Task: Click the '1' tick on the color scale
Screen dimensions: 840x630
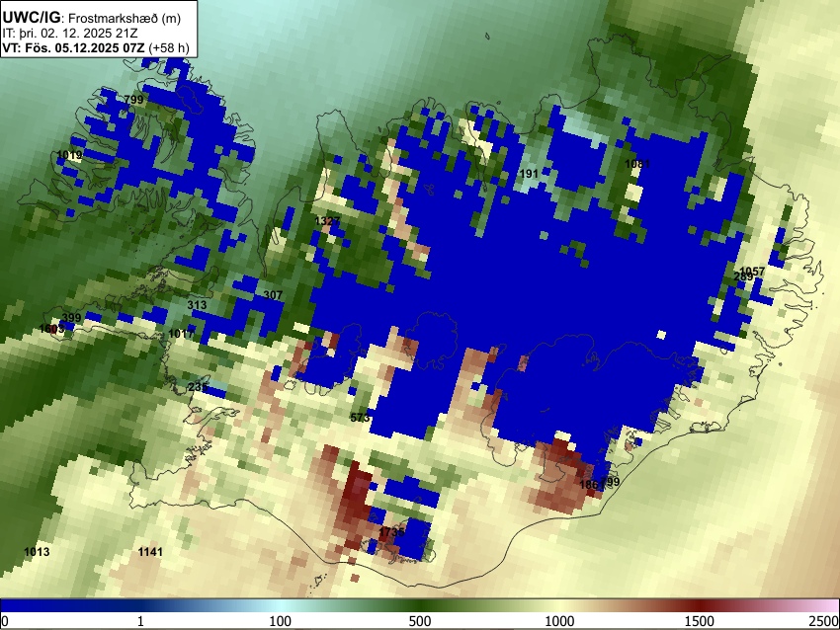Action: point(140,621)
